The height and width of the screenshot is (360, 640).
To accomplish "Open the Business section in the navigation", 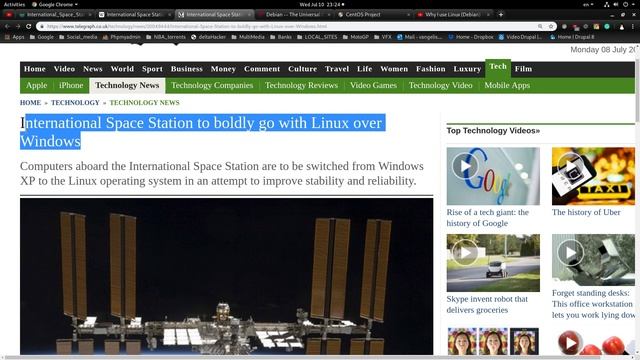I will click(x=187, y=69).
